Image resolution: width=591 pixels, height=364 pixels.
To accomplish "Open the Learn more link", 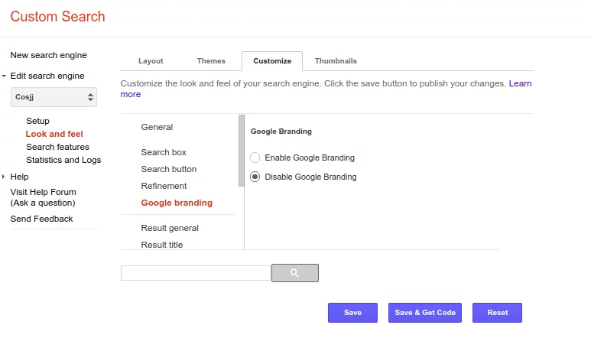I will tap(520, 83).
